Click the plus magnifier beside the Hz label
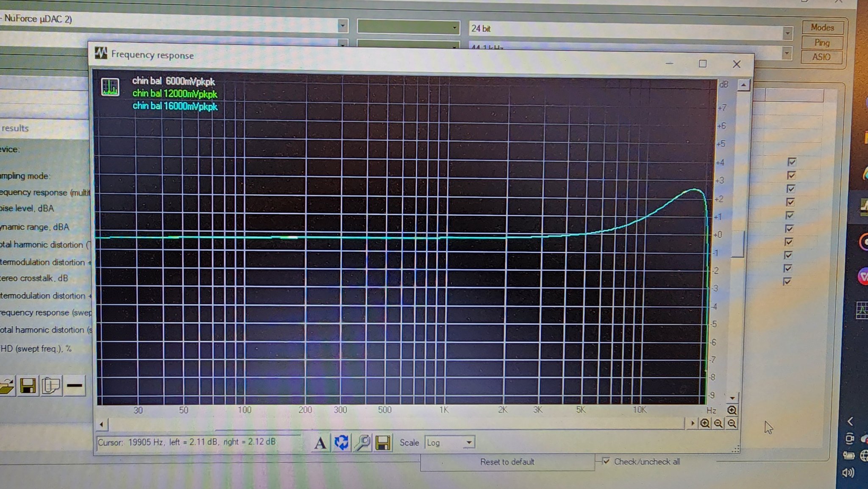 [x=732, y=410]
